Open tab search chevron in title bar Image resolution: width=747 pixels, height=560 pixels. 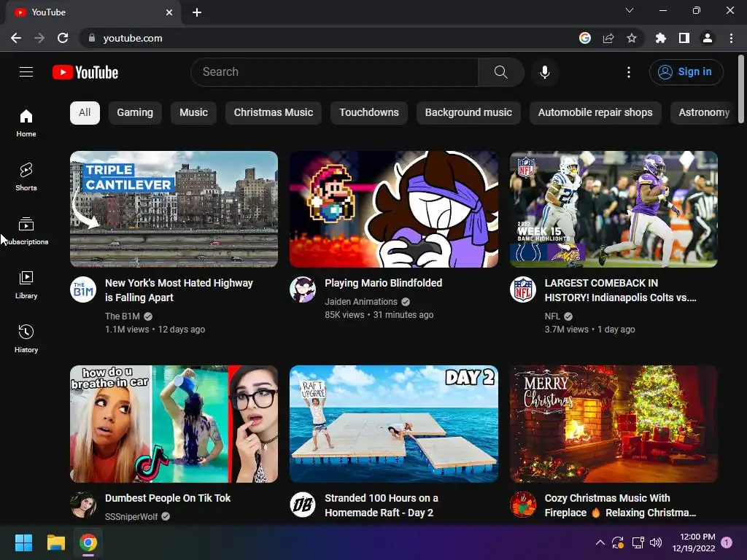630,10
